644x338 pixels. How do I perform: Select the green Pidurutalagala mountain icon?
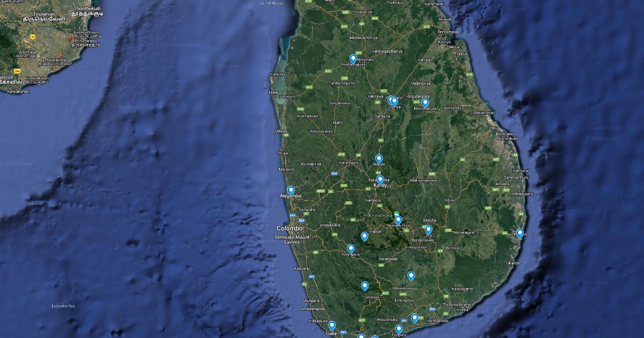(x=396, y=214)
